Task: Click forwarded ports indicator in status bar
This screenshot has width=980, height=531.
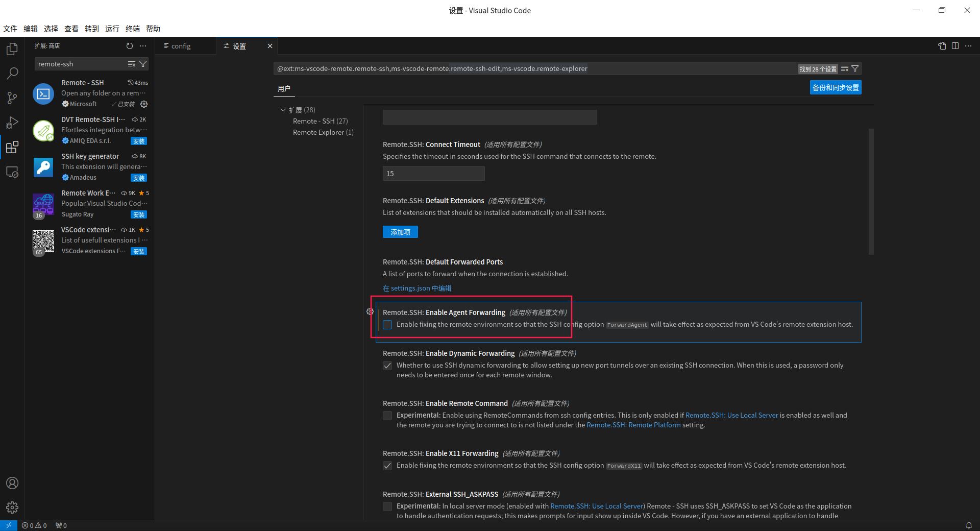Action: [x=61, y=525]
